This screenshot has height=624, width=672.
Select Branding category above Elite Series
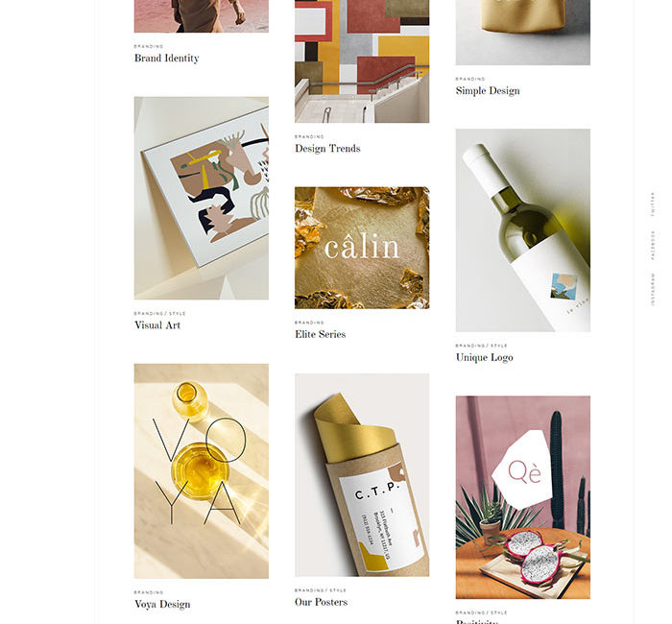point(309,323)
